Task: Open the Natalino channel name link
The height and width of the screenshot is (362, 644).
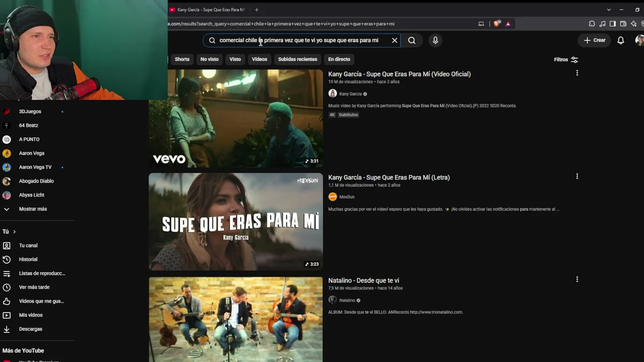Action: click(347, 301)
